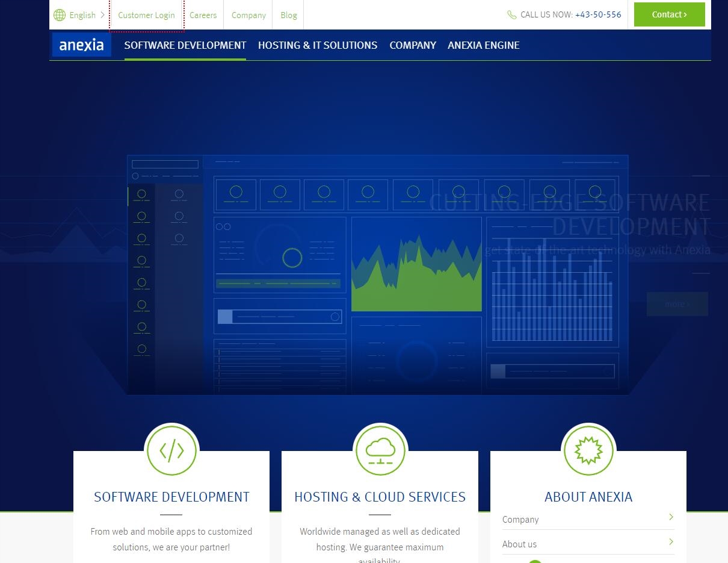Image resolution: width=728 pixels, height=563 pixels.
Task: Click "Worldwide managed as well as dedicated" text
Action: pos(380,532)
